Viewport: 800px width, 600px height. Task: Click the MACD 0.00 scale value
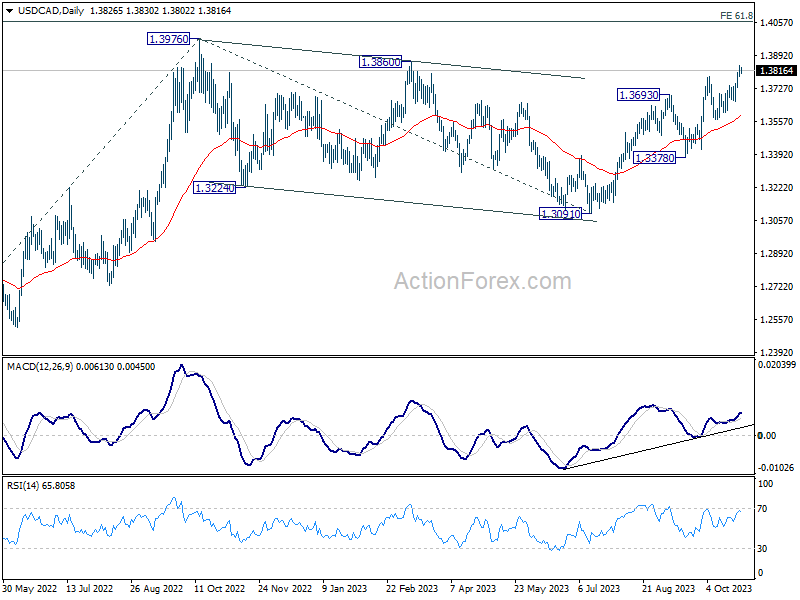click(767, 436)
